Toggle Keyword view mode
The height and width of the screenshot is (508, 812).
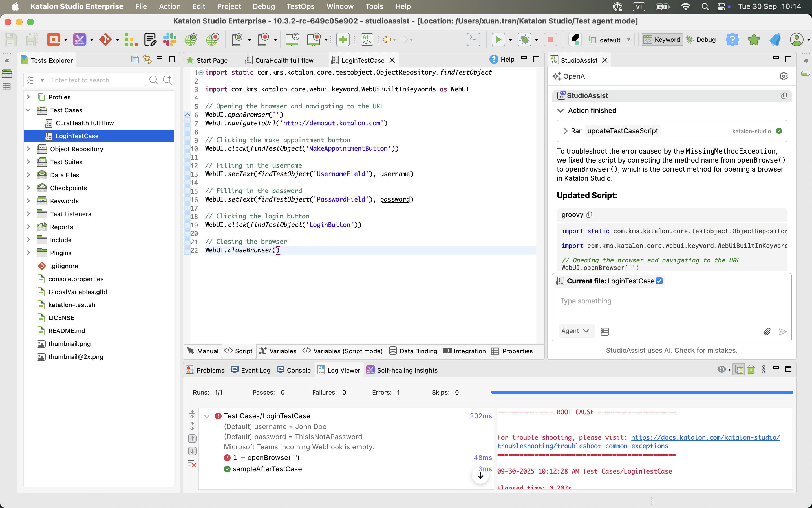(662, 40)
